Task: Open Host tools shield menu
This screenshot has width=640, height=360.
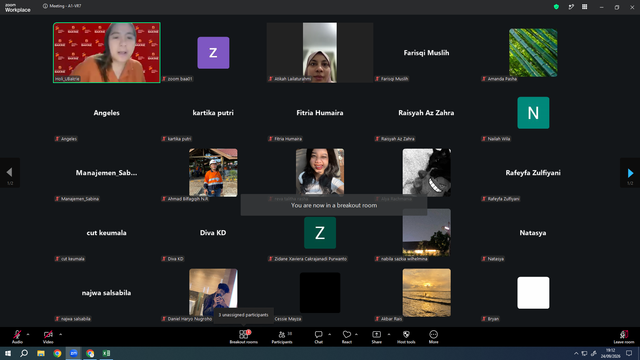Action: [x=406, y=337]
